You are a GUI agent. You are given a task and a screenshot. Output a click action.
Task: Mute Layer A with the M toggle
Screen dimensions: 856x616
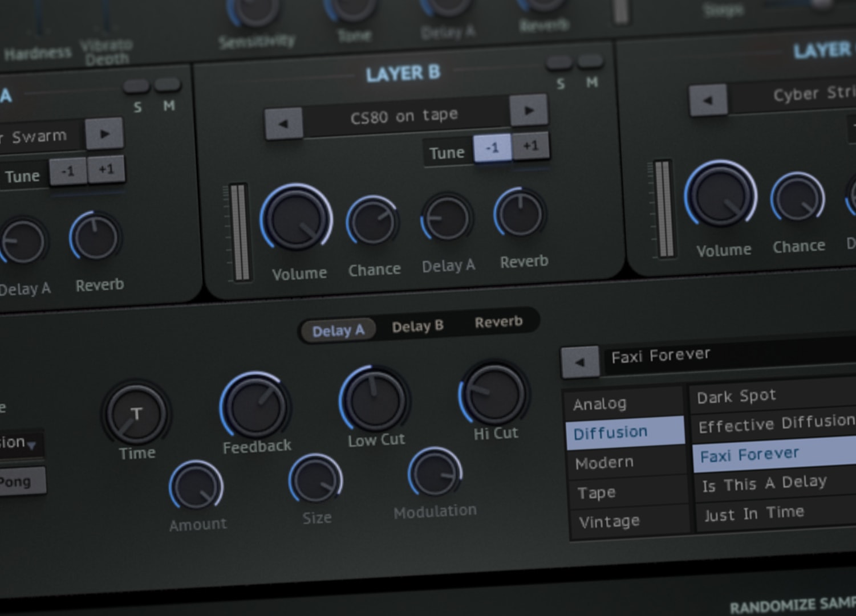point(168,85)
